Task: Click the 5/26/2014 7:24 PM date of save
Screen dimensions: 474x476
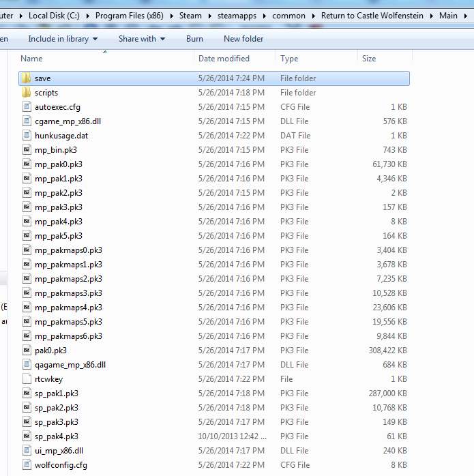Action: point(231,78)
